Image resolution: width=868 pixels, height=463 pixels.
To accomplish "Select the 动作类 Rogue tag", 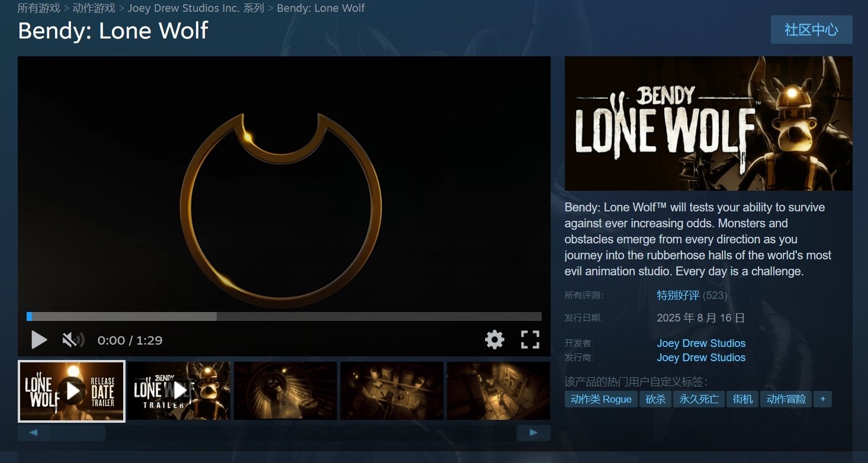I will pyautogui.click(x=601, y=399).
